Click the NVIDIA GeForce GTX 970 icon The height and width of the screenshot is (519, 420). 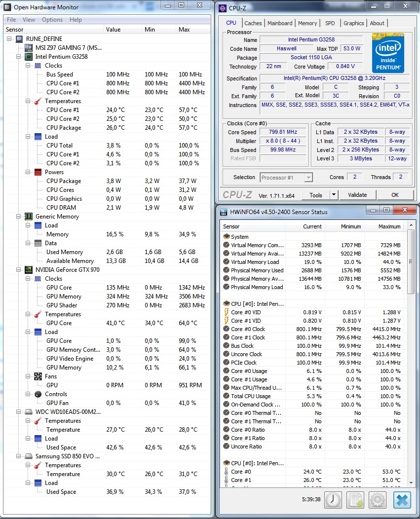tap(29, 270)
